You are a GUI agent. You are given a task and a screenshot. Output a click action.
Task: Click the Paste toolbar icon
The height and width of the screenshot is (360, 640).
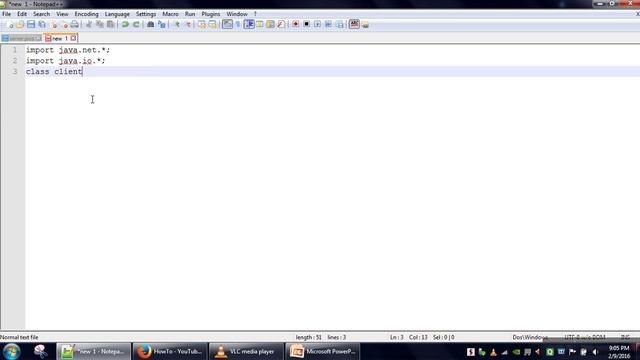[x=110, y=24]
